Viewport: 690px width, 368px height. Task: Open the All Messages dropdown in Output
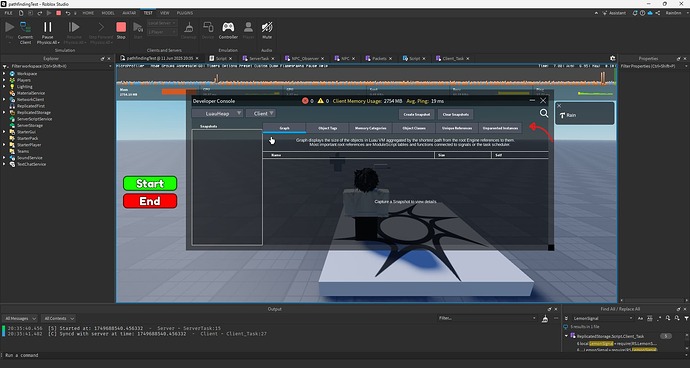pyautogui.click(x=20, y=318)
